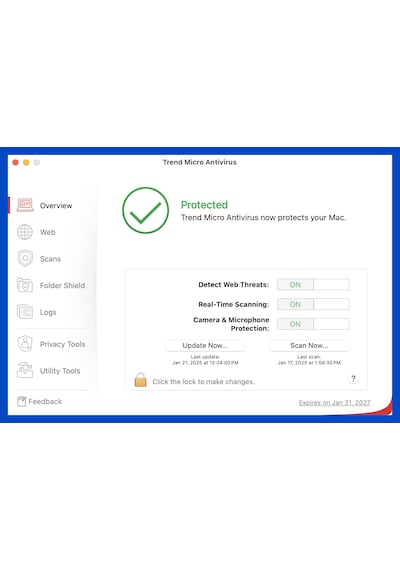
Task: Open the Folder Shield section label
Action: [x=62, y=285]
